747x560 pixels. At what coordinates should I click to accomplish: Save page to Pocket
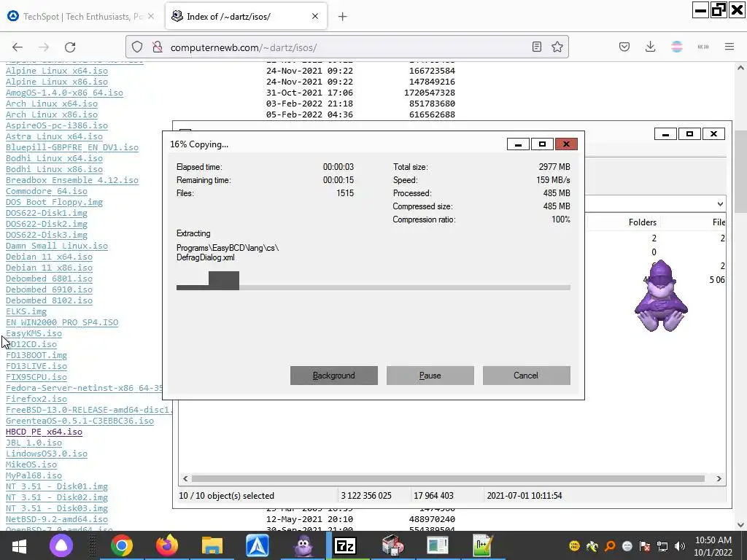pyautogui.click(x=624, y=47)
